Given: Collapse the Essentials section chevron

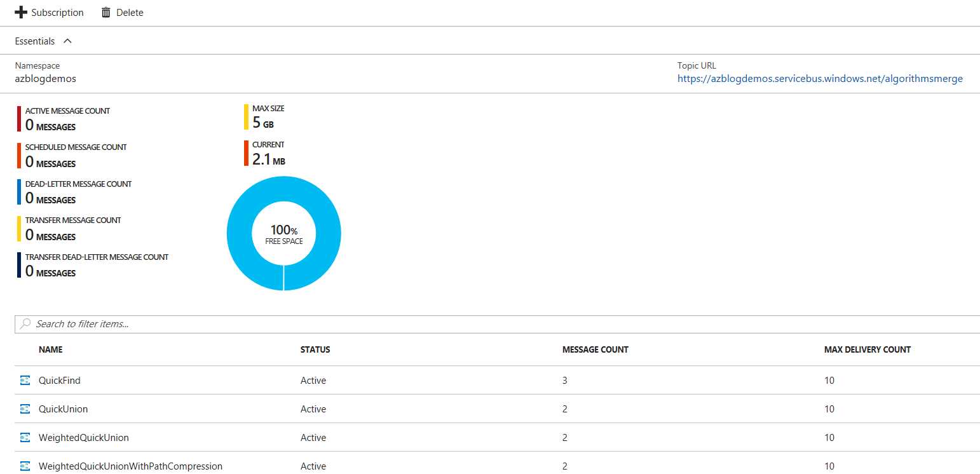Looking at the screenshot, I should click(67, 41).
